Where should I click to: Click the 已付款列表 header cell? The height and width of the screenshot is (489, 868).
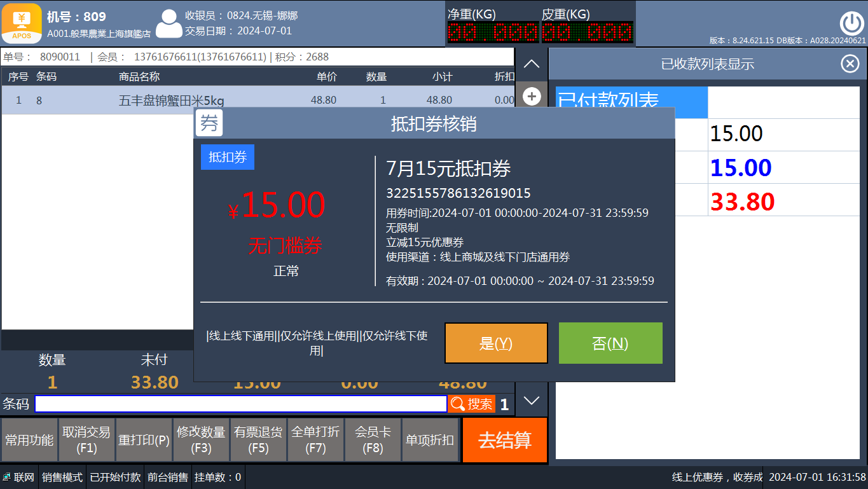(x=631, y=102)
